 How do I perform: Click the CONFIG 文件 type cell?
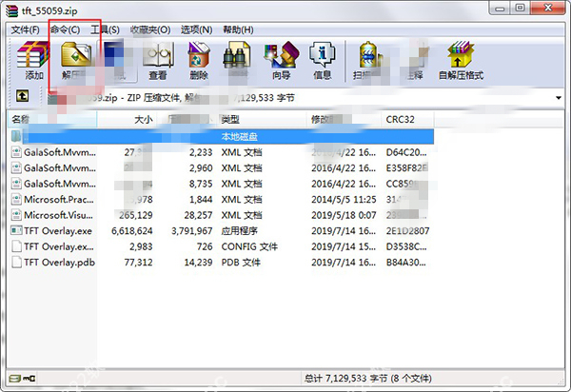coord(249,246)
